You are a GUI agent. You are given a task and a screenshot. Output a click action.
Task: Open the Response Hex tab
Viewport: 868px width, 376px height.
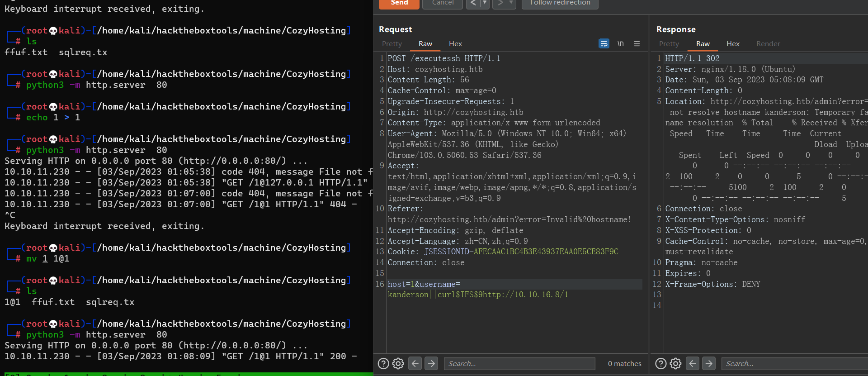pyautogui.click(x=733, y=44)
